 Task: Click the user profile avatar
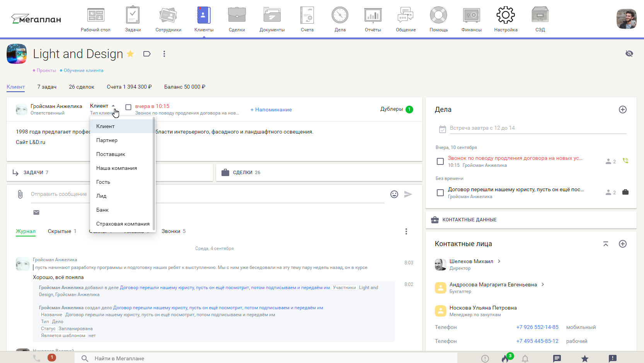coord(626,19)
